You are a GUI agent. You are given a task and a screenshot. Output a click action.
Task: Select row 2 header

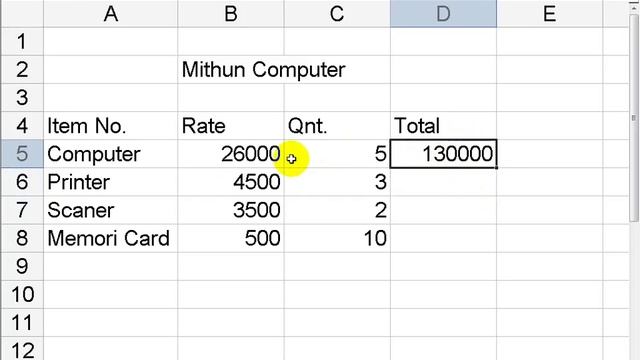click(x=22, y=70)
